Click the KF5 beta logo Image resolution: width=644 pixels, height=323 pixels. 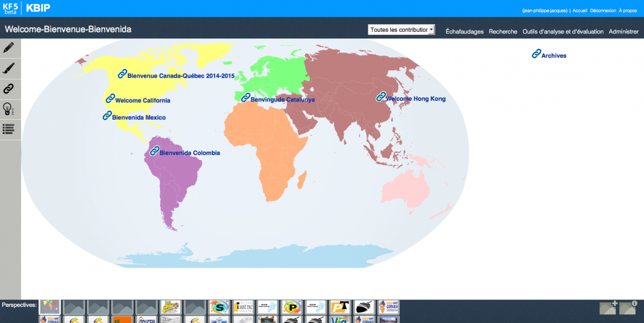(x=10, y=8)
